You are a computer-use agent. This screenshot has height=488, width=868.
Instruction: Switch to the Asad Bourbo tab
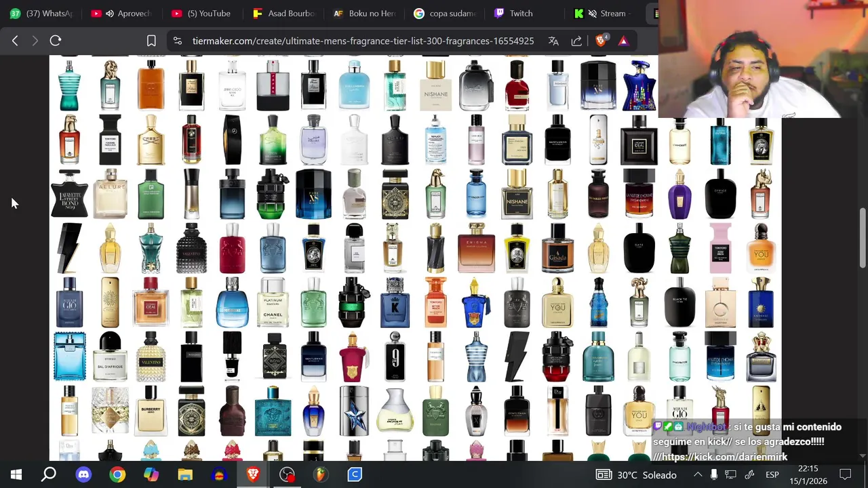(283, 13)
